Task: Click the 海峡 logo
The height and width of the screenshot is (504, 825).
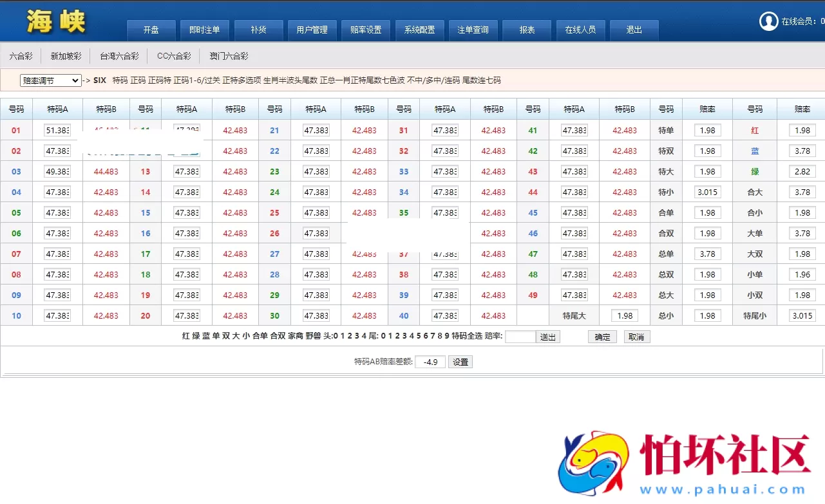Action: coord(57,20)
